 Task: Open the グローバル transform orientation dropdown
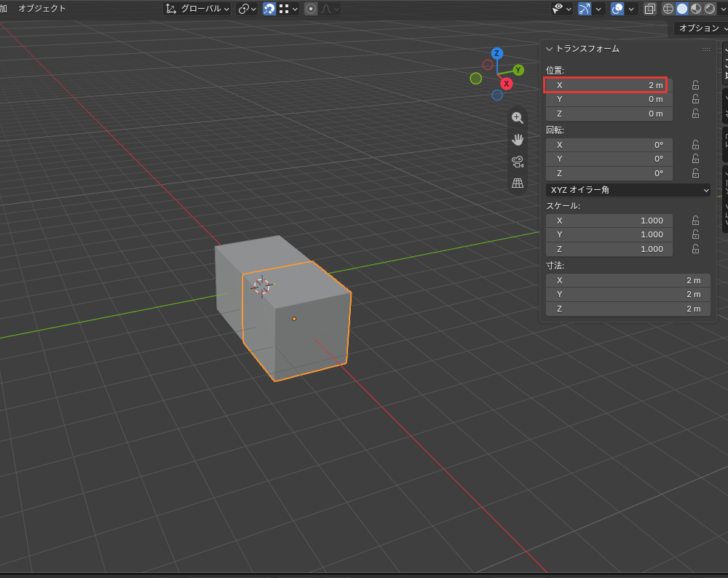(197, 9)
